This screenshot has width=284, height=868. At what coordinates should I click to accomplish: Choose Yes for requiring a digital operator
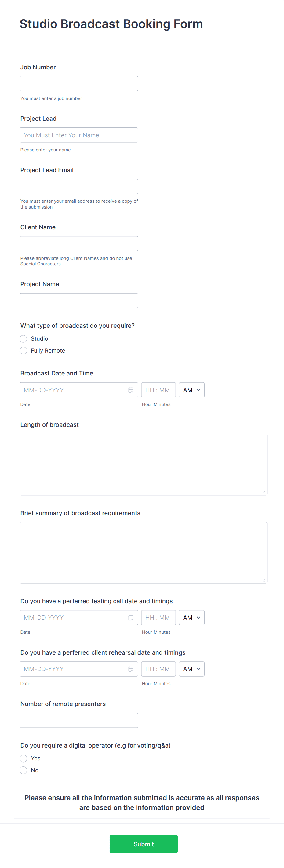tap(23, 758)
